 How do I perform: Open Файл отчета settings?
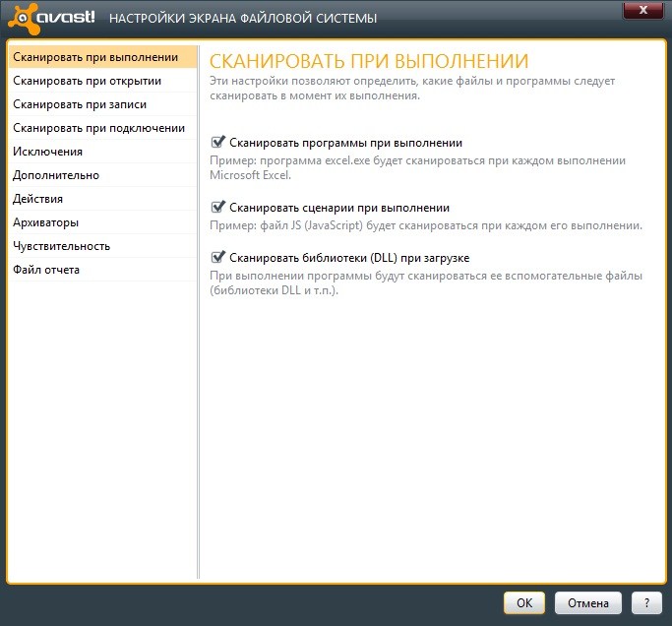click(x=102, y=270)
